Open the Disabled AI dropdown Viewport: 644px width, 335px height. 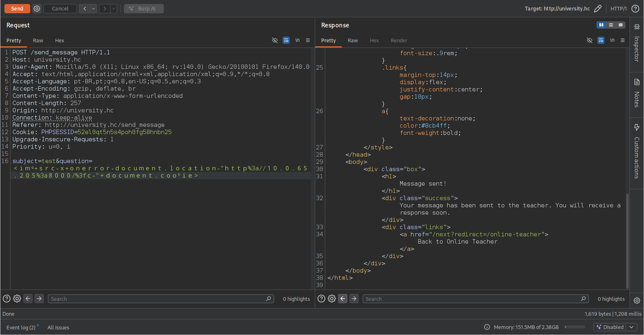[x=615, y=327]
